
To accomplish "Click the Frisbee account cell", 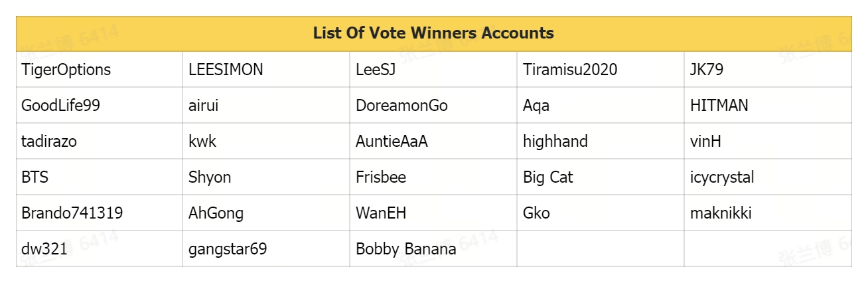I will 381,177.
